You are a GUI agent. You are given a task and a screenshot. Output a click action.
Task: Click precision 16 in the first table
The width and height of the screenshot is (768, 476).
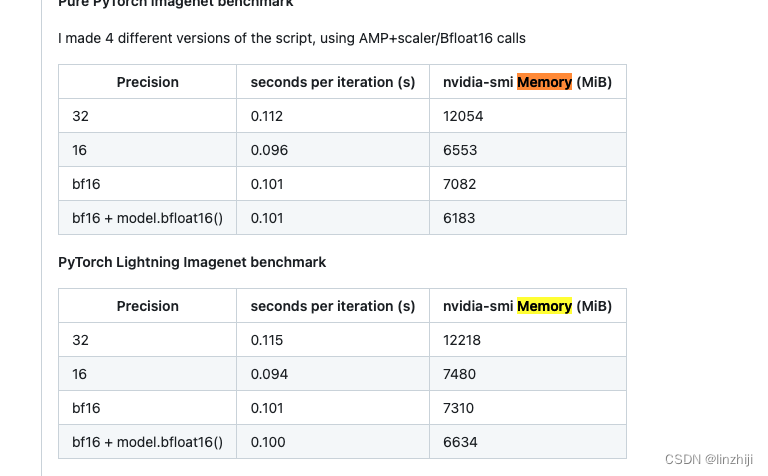click(x=79, y=150)
